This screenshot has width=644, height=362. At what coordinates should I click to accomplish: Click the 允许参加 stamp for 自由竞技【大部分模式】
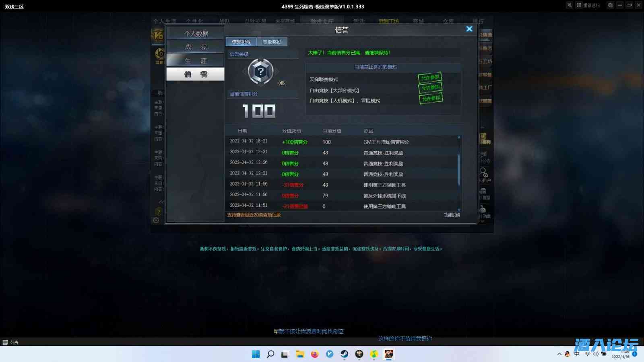430,88
